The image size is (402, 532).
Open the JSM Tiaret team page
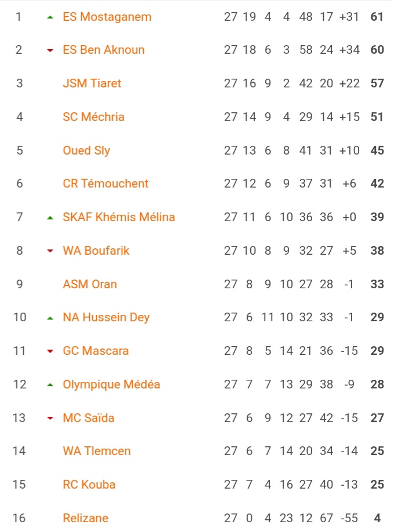(92, 83)
